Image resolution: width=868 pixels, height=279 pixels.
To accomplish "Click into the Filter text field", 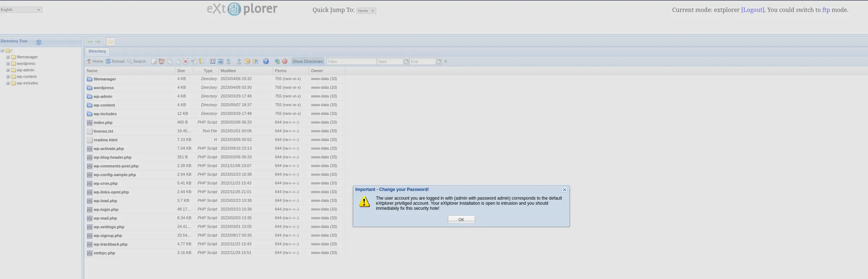I will click(x=351, y=62).
